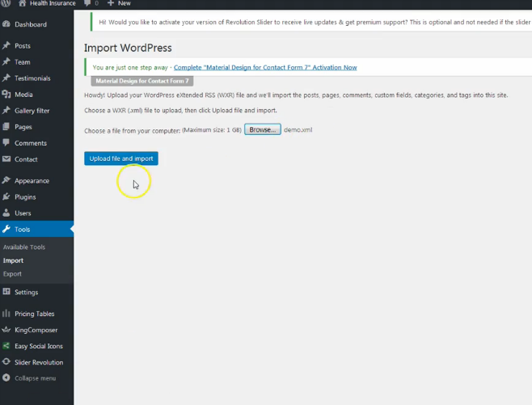This screenshot has height=405, width=532.
Task: Open the Pages menu item
Action: point(23,127)
